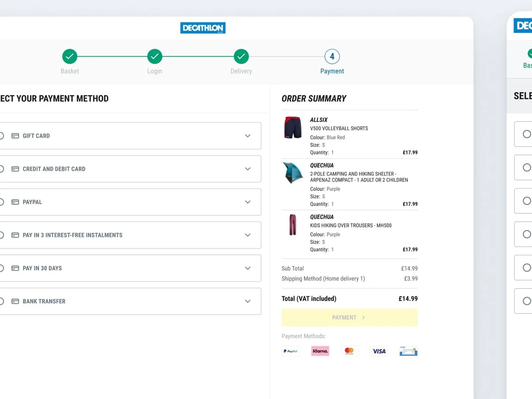Image resolution: width=532 pixels, height=399 pixels.
Task: Click the Decathlon logo in the right window
Action: click(523, 25)
